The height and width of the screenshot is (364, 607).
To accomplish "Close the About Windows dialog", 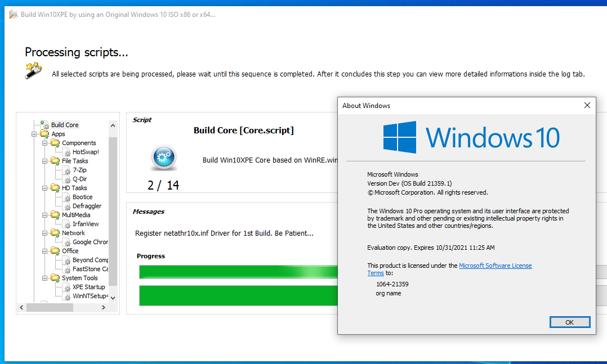I will (x=587, y=105).
